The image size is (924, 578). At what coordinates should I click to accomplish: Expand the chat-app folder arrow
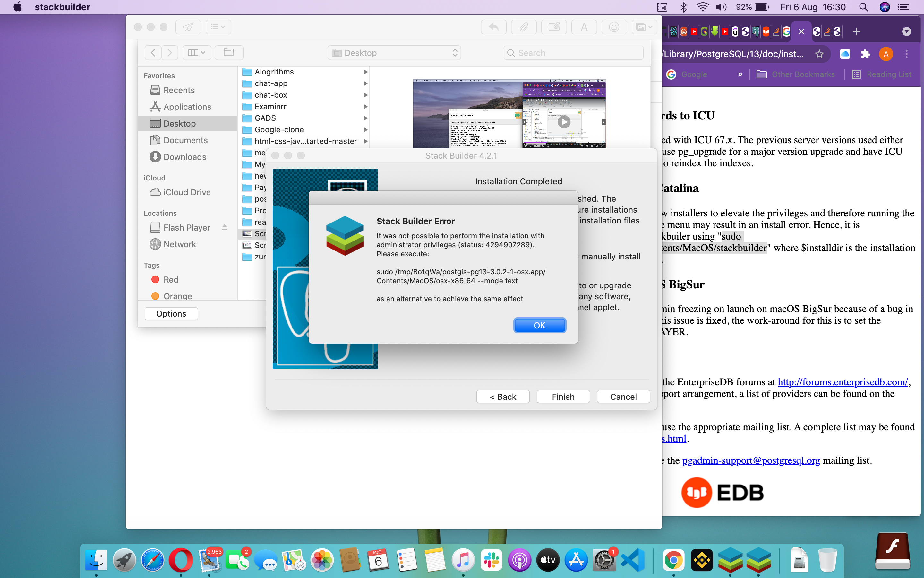[x=365, y=83]
